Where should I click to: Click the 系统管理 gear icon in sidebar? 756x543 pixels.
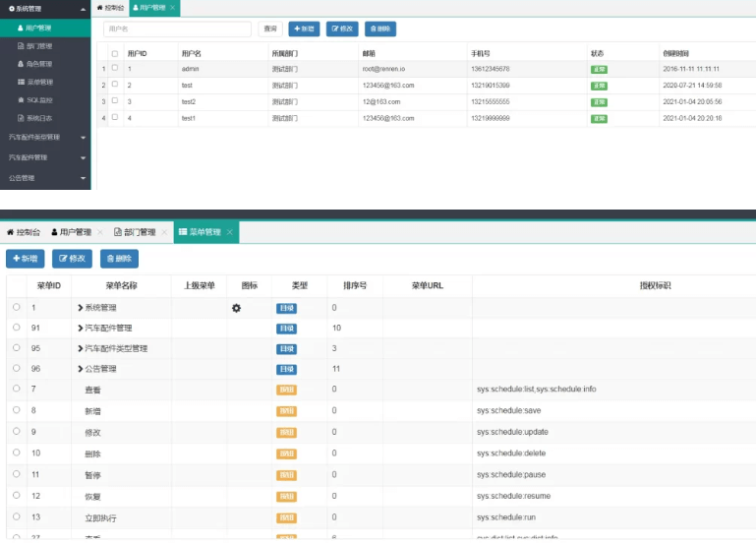coord(12,9)
